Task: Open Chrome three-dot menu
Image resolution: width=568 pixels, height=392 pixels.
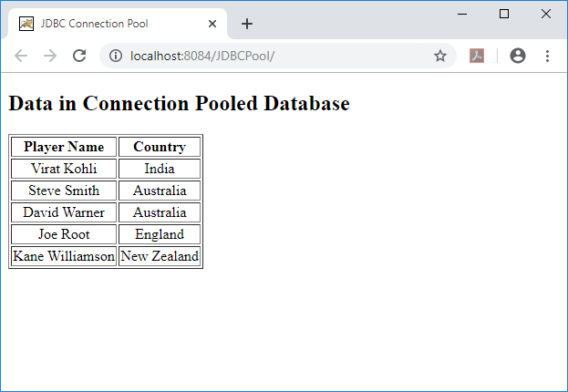Action: (547, 56)
